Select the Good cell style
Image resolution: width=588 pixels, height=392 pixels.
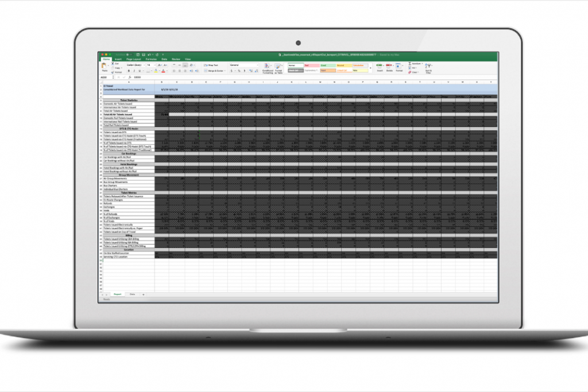tap(328, 65)
